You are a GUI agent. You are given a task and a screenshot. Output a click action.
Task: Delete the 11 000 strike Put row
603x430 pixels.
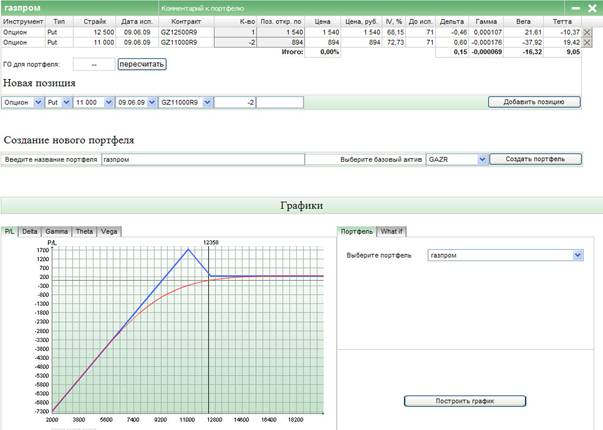[587, 43]
